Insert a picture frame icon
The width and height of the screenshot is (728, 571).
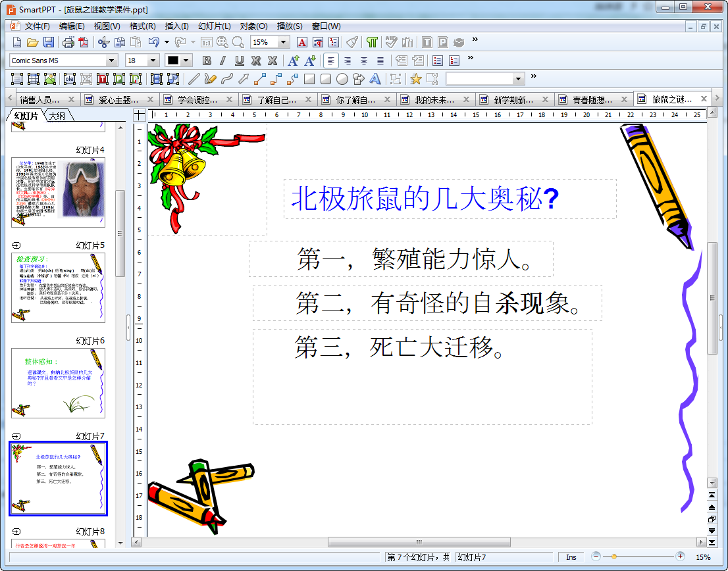(50, 79)
